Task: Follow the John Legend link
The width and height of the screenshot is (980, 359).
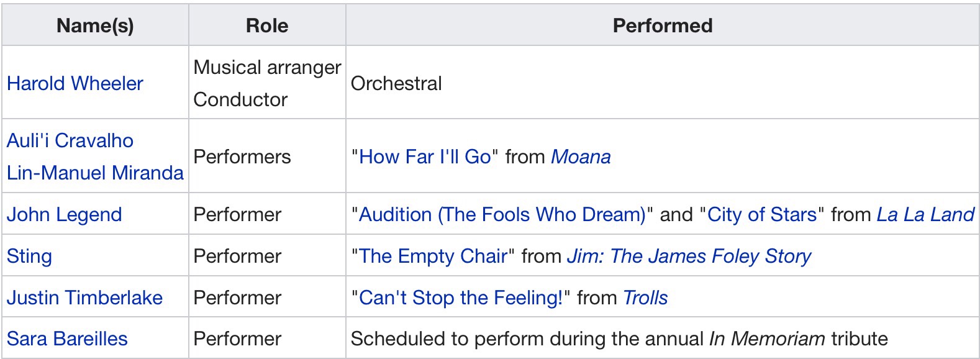Action: 64,214
